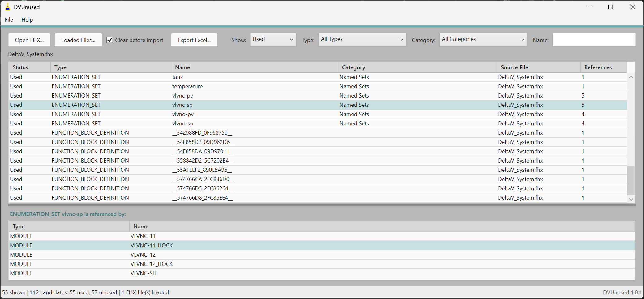Open the Show dropdown set to Used
This screenshot has height=299, width=644.
(x=273, y=39)
